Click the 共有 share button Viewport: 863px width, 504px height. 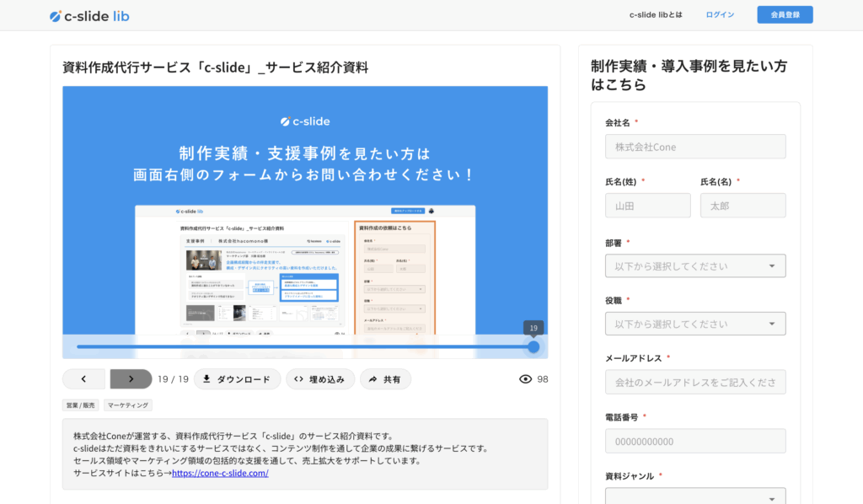pos(385,379)
